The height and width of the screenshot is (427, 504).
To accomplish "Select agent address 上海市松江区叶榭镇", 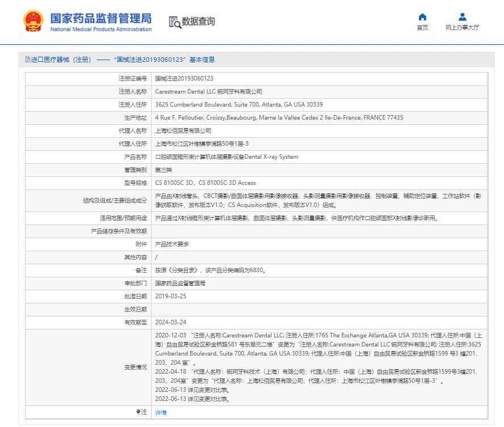I will pos(201,144).
